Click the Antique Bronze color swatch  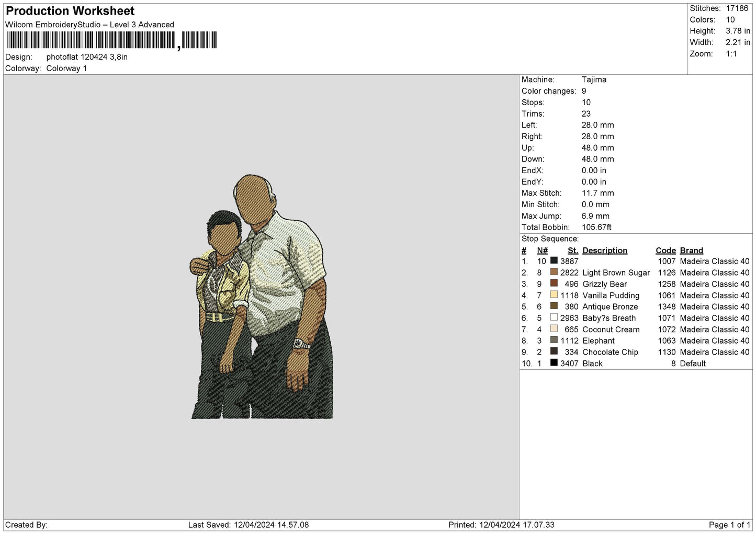[554, 306]
